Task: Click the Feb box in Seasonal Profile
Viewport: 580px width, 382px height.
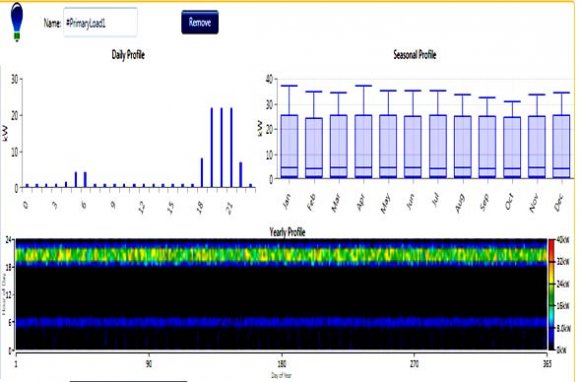Action: coord(314,148)
